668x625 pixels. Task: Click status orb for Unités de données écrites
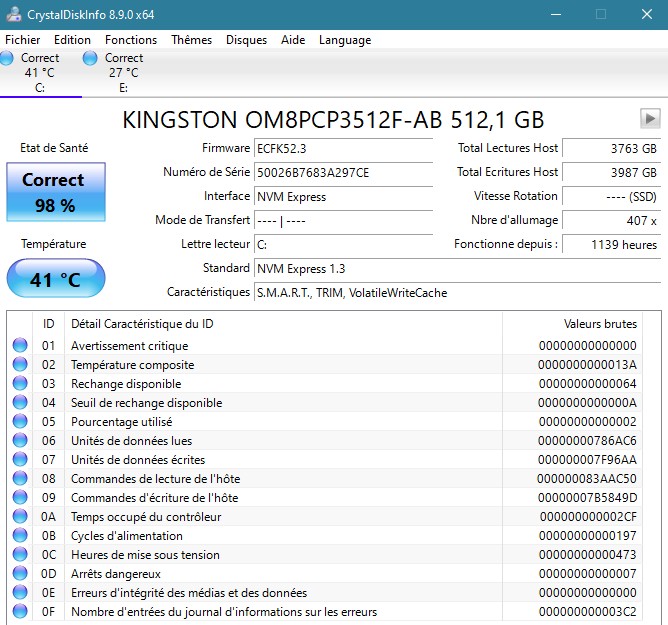20,459
